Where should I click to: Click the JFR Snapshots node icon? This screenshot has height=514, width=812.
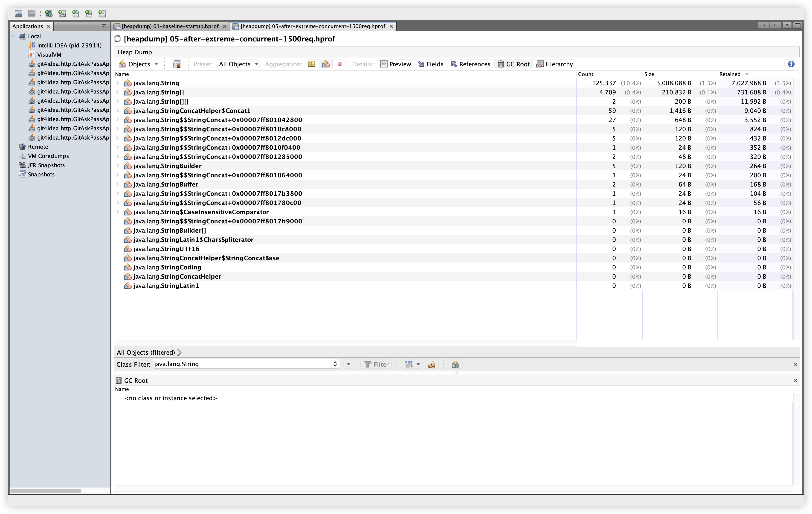tap(23, 165)
